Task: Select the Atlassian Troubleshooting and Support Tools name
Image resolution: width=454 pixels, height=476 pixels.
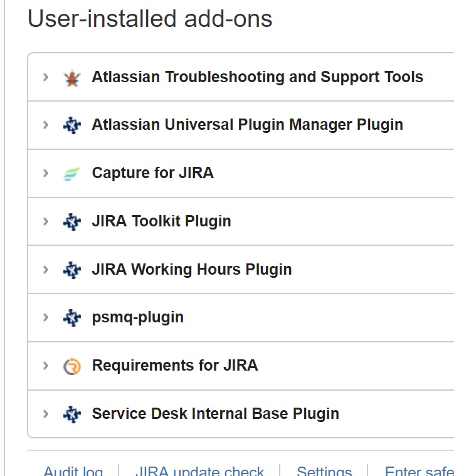Action: click(257, 77)
